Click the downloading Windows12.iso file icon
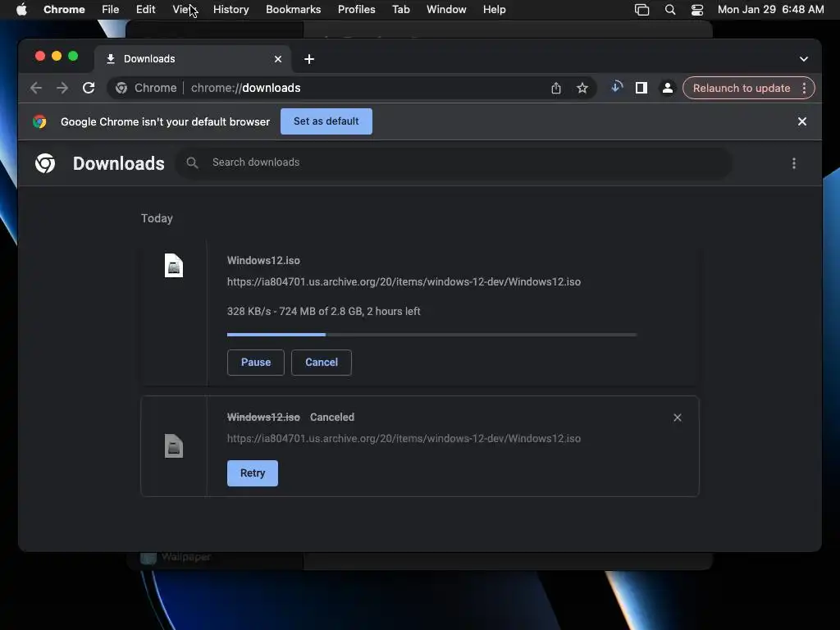The height and width of the screenshot is (630, 840). click(x=174, y=265)
